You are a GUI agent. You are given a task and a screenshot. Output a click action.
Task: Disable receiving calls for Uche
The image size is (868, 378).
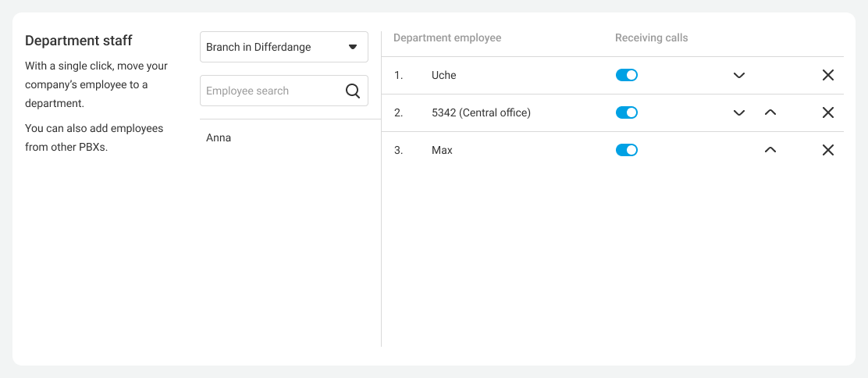[627, 75]
